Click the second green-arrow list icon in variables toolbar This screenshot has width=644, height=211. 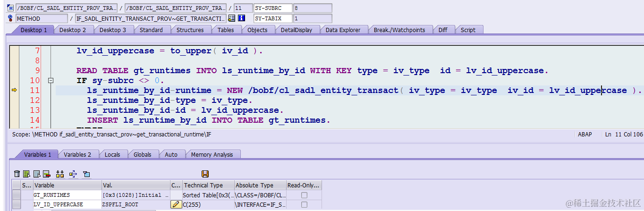(x=36, y=174)
